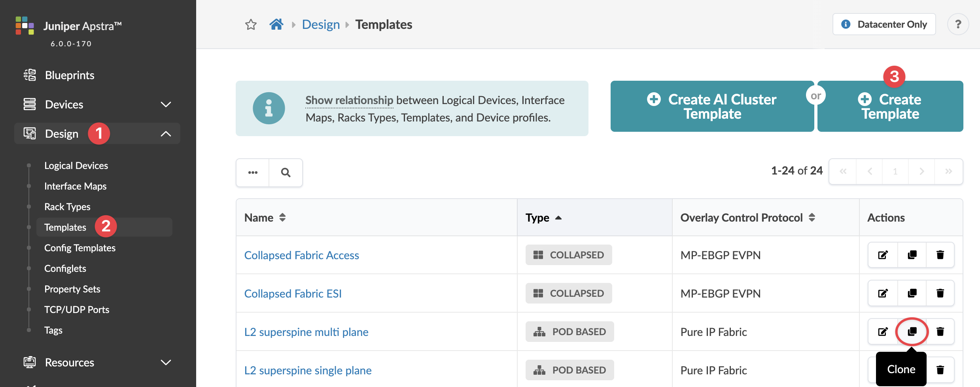
Task: Collapse the Design sidebar section
Action: [x=166, y=134]
